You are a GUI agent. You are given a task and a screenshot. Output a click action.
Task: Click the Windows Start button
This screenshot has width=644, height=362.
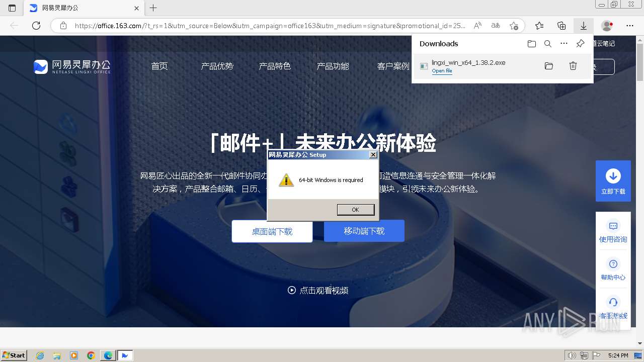coord(14,355)
